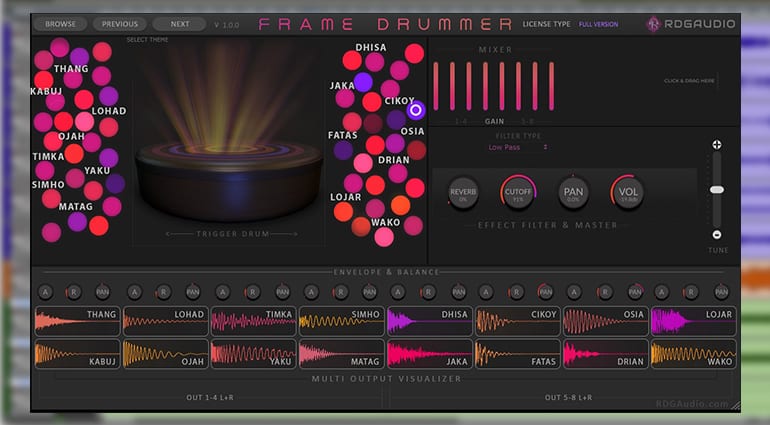Click the OJAH waveform slot
The height and width of the screenshot is (425, 770).
click(165, 354)
